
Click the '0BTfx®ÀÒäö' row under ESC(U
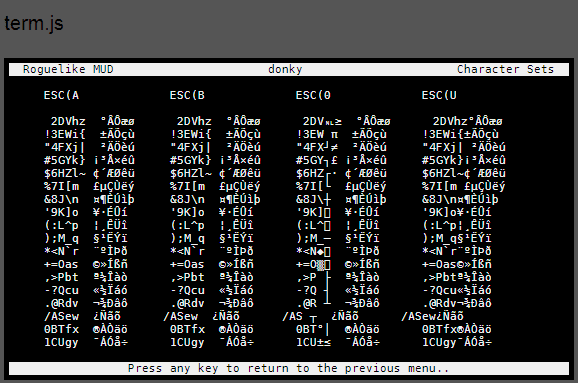[x=457, y=329]
